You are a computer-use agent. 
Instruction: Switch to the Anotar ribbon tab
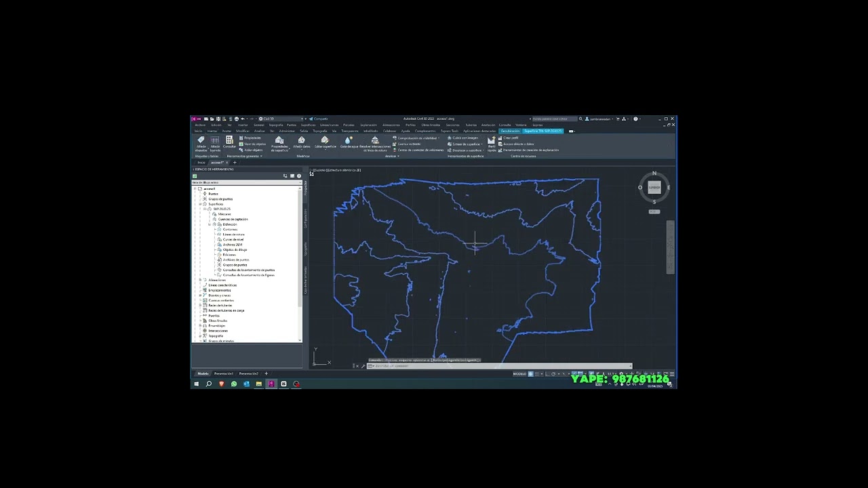click(226, 131)
